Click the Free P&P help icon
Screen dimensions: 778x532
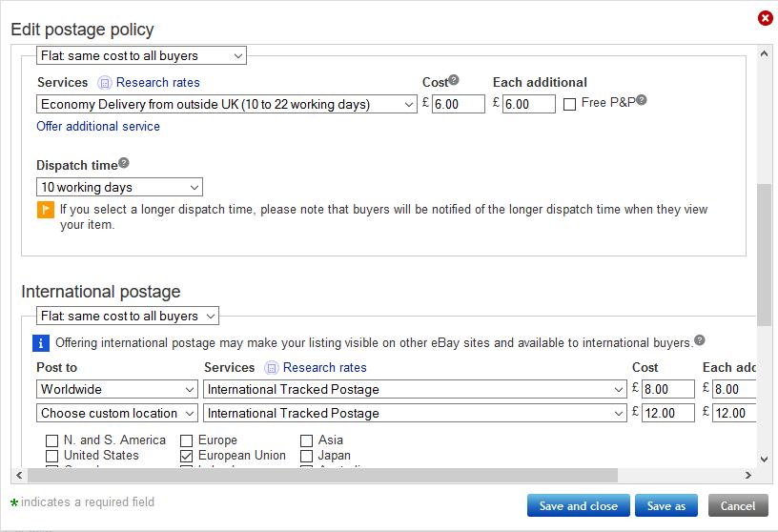pos(642,99)
